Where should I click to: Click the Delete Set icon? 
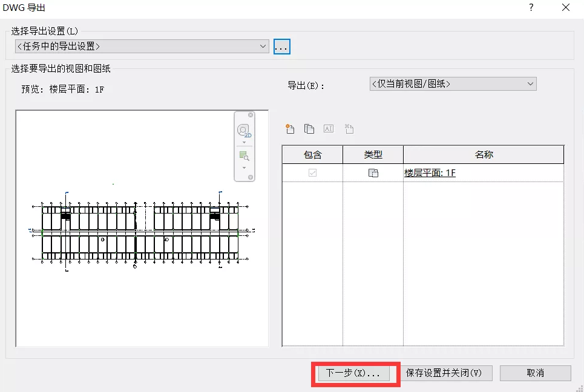pos(349,129)
